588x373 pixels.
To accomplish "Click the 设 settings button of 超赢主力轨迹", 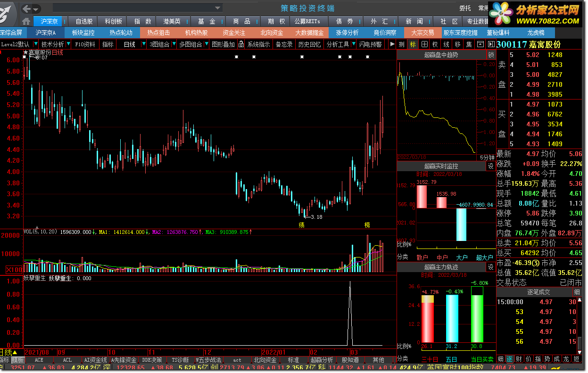I will pyautogui.click(x=491, y=267).
